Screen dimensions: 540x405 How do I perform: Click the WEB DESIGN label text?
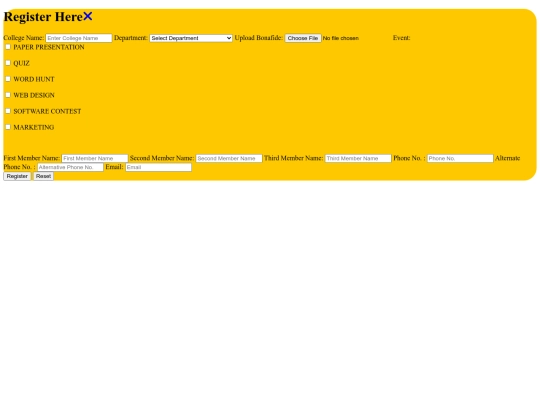[x=34, y=95]
